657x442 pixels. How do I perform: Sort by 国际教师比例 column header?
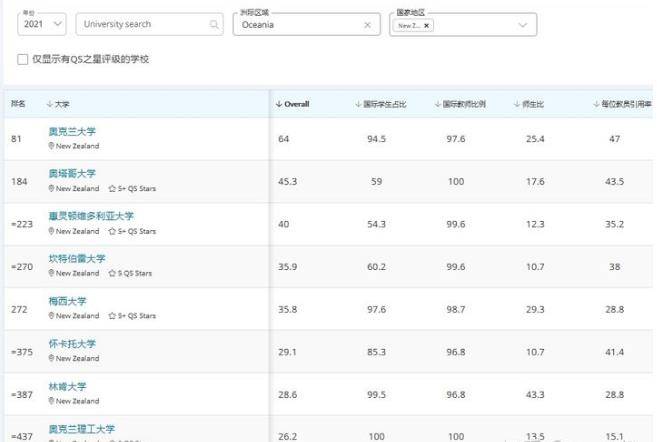pos(464,104)
